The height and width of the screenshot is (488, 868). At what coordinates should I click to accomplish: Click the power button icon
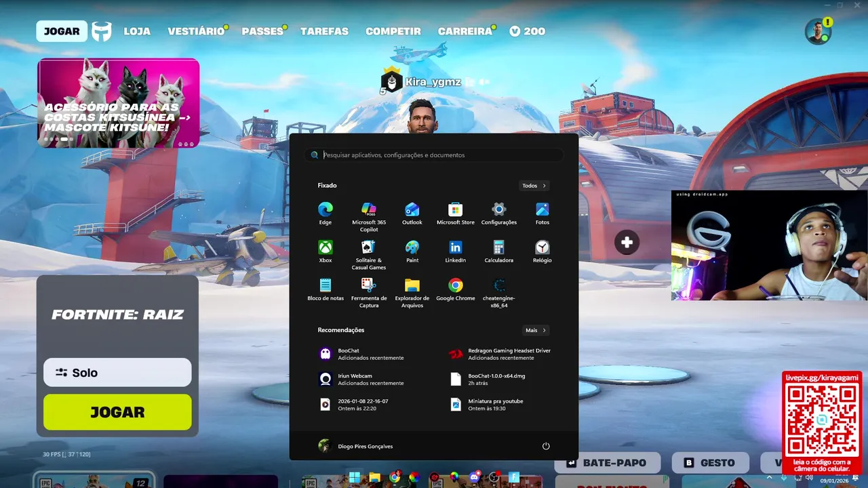click(x=546, y=446)
